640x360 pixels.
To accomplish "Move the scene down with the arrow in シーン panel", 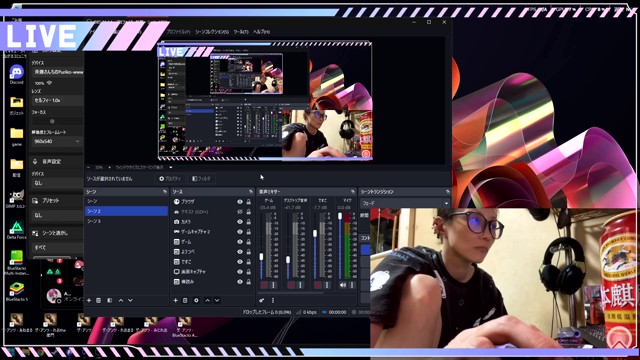I will [x=130, y=300].
